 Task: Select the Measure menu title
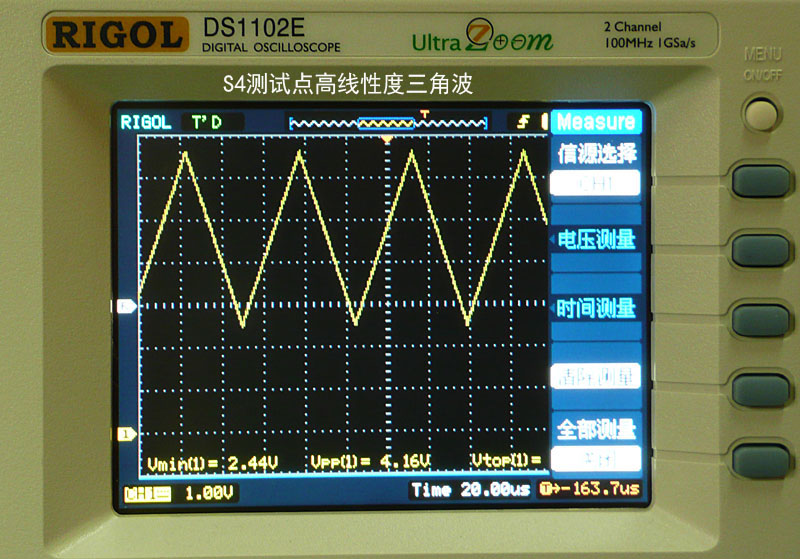[596, 122]
